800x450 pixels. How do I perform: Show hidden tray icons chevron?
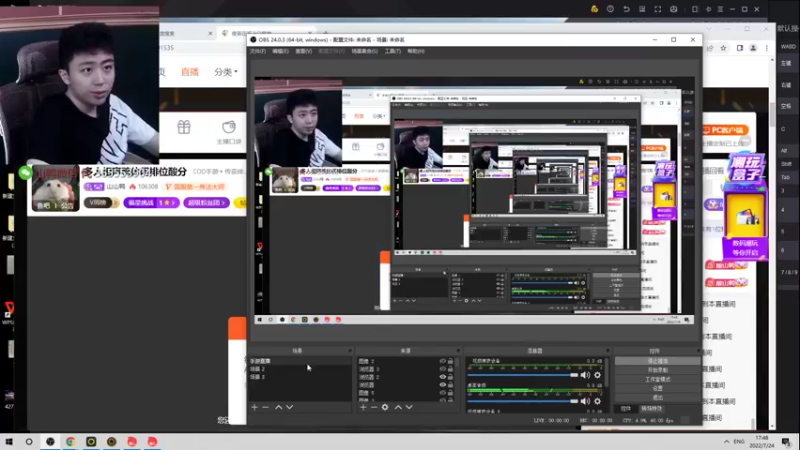click(x=726, y=441)
